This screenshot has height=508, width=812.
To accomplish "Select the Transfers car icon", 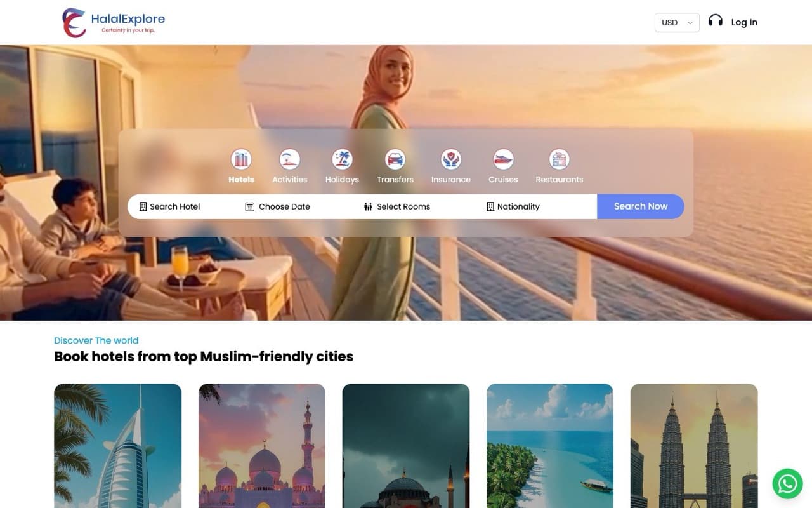I will pyautogui.click(x=395, y=159).
